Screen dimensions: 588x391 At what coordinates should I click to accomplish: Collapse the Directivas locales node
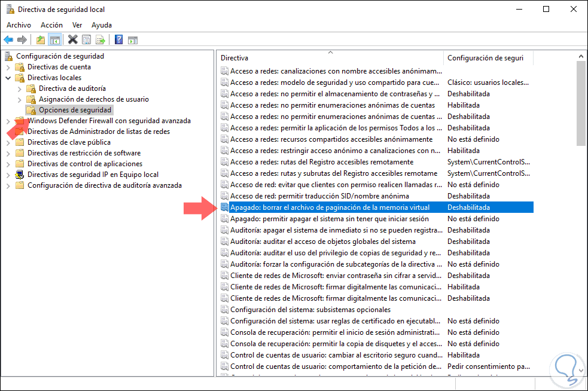click(8, 78)
